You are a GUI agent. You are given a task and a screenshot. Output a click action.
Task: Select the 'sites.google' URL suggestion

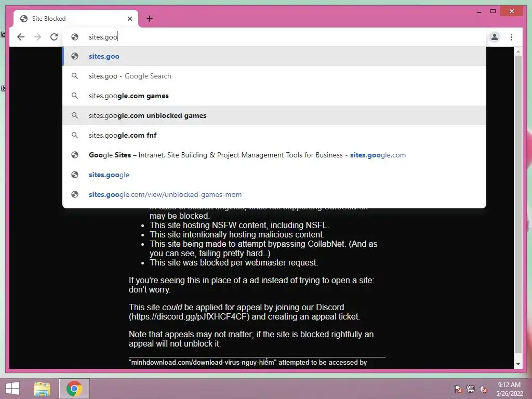click(274, 175)
